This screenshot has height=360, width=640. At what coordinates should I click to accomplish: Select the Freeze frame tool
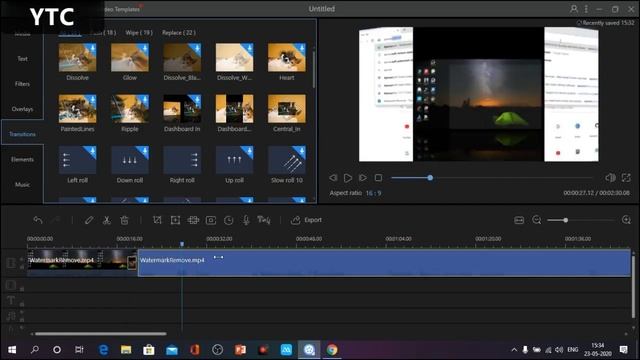[x=211, y=220]
